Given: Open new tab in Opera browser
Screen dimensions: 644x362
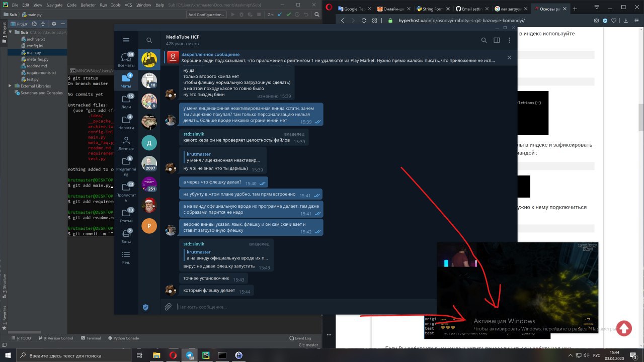Looking at the screenshot, I should [575, 9].
